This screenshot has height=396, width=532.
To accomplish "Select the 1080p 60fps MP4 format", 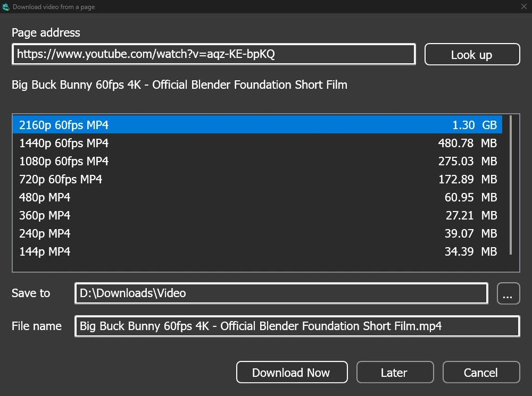I will tap(257, 161).
